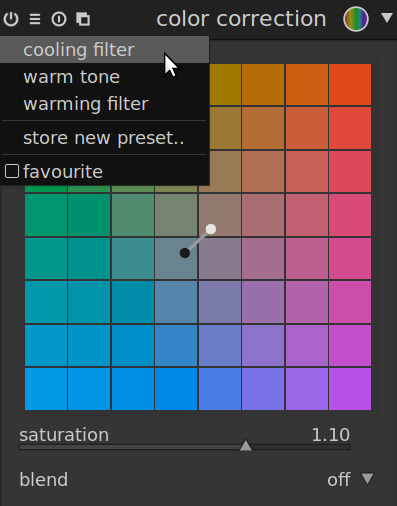
Task: Click the white highlights handle dot
Action: (x=211, y=229)
